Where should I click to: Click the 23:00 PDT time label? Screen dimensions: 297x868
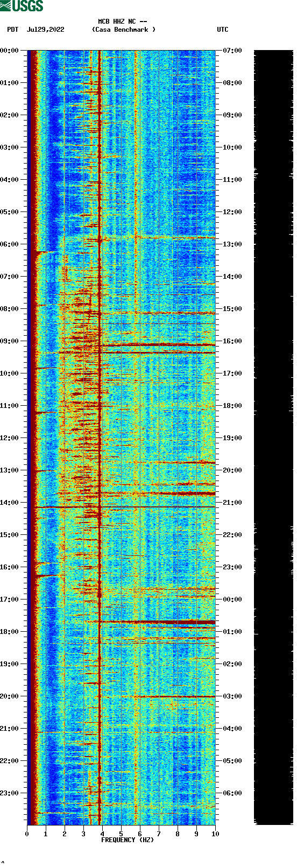[9, 793]
